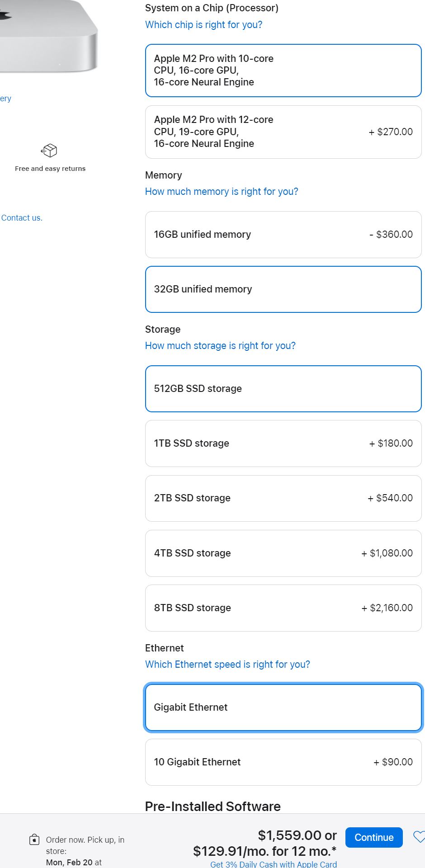The width and height of the screenshot is (425, 868).
Task: Choose 4TB SSD storage
Action: [283, 553]
